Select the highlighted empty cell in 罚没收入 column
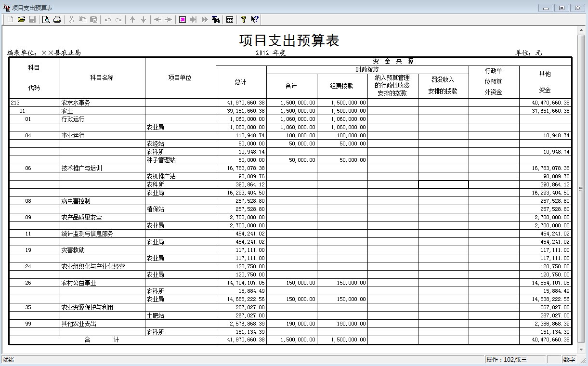 pos(443,184)
